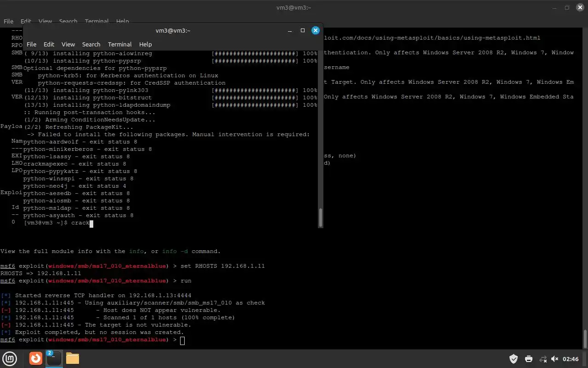Click the terminal taskbar icon with badge 2
588x368 pixels.
coord(54,358)
